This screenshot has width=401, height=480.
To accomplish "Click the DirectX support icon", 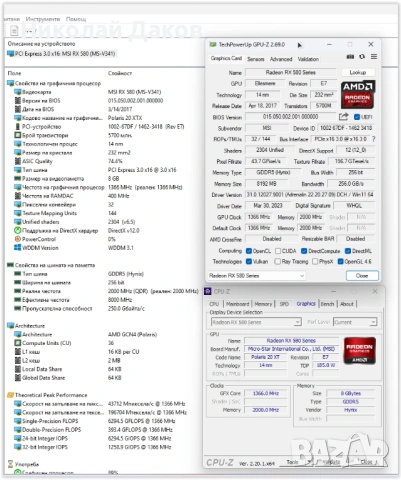I will [18, 230].
